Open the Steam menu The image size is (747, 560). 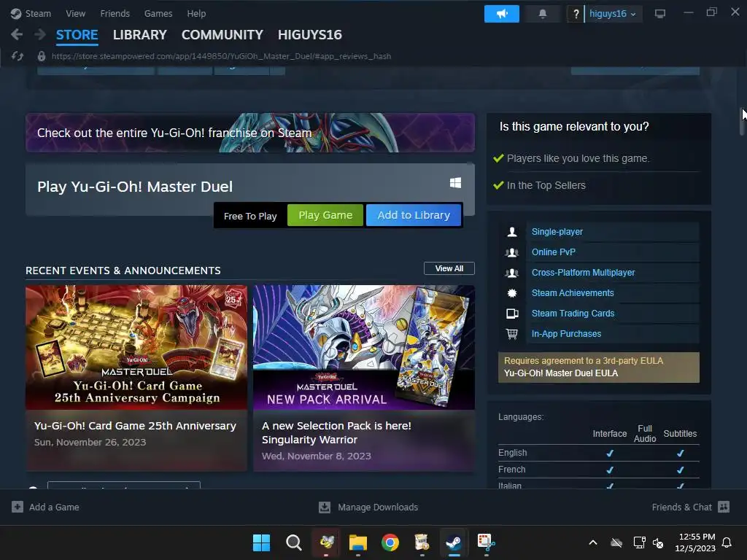pyautogui.click(x=38, y=14)
